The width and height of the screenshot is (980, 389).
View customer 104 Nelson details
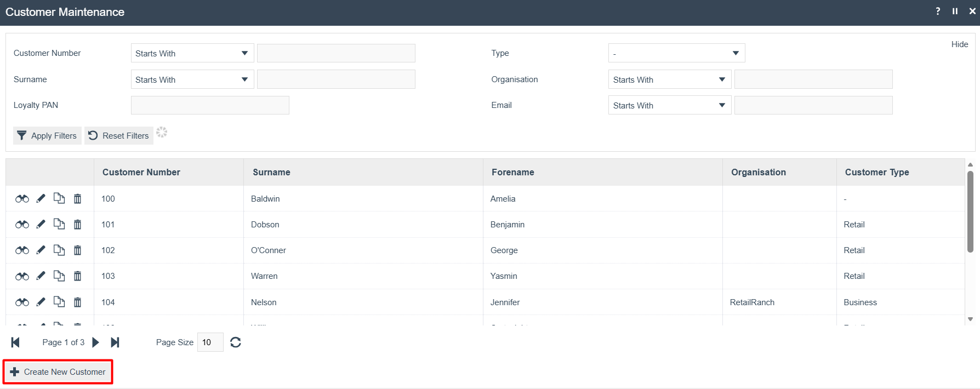pyautogui.click(x=22, y=302)
